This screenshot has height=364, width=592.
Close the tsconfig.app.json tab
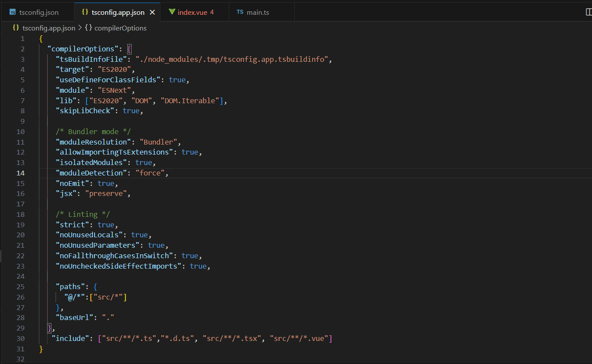coord(152,12)
